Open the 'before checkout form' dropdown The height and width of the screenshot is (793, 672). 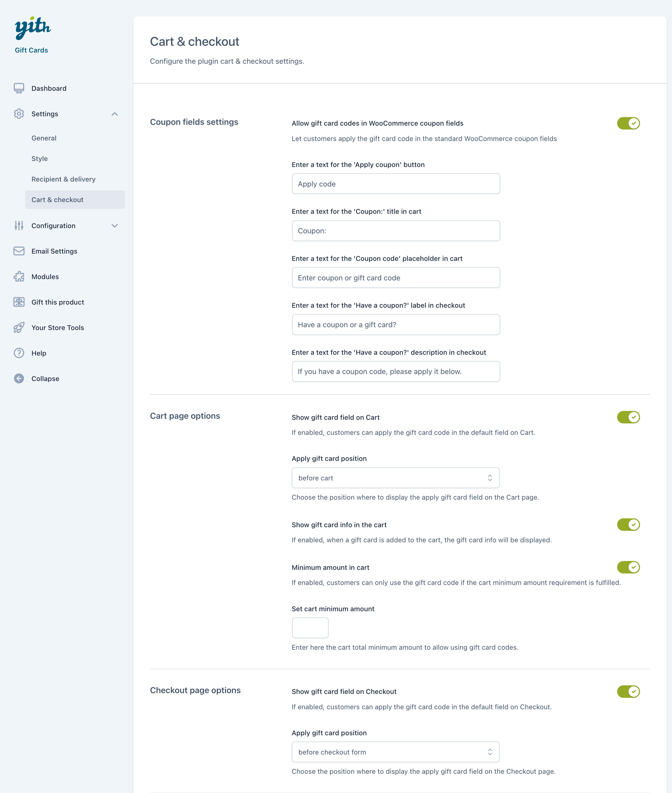pos(395,752)
